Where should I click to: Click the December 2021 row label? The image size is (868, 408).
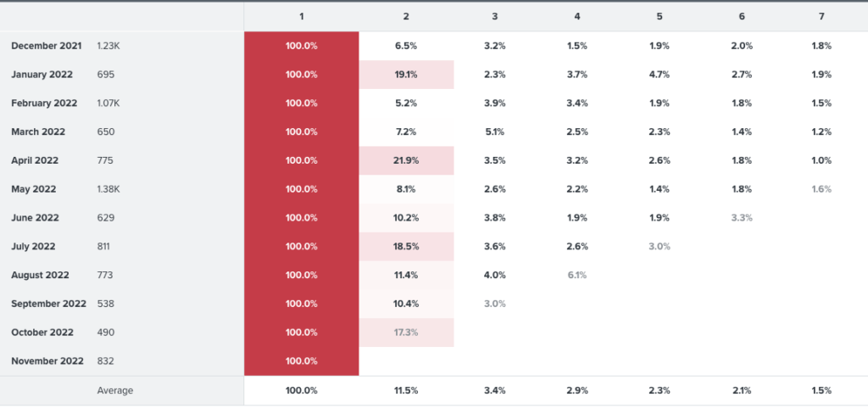pyautogui.click(x=47, y=46)
